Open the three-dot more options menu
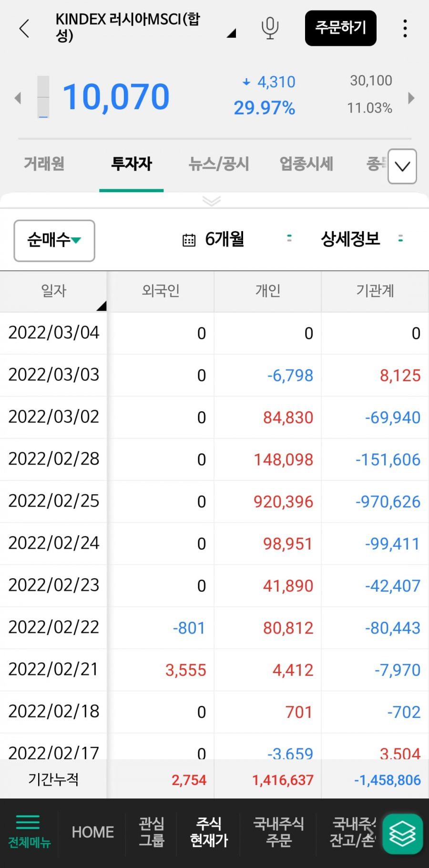Viewport: 429px width, 868px height. pyautogui.click(x=405, y=28)
